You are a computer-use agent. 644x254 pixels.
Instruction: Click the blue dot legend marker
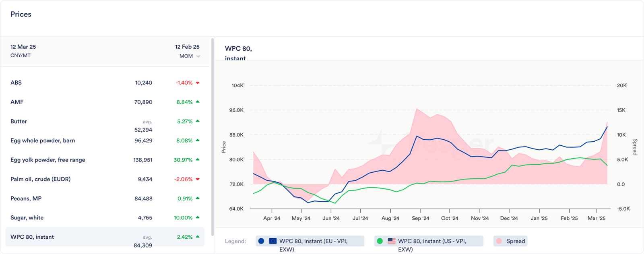pyautogui.click(x=261, y=241)
